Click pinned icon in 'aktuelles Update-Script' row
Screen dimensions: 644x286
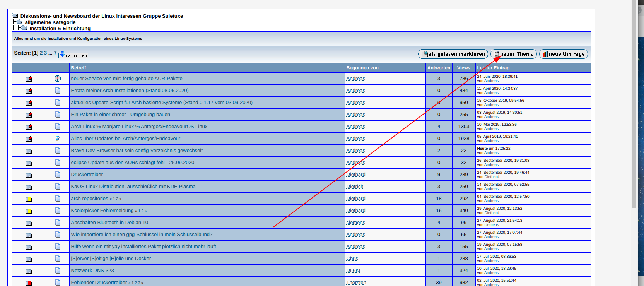[x=29, y=103]
